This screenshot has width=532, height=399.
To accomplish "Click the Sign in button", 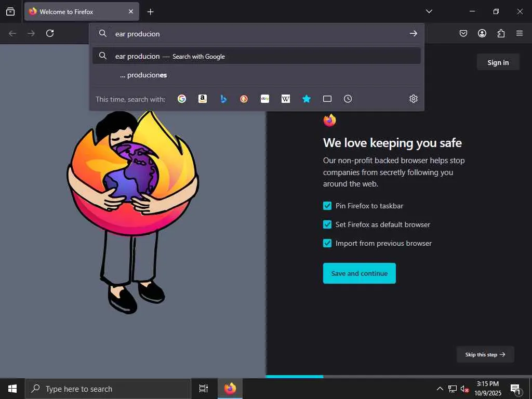I will click(x=498, y=62).
